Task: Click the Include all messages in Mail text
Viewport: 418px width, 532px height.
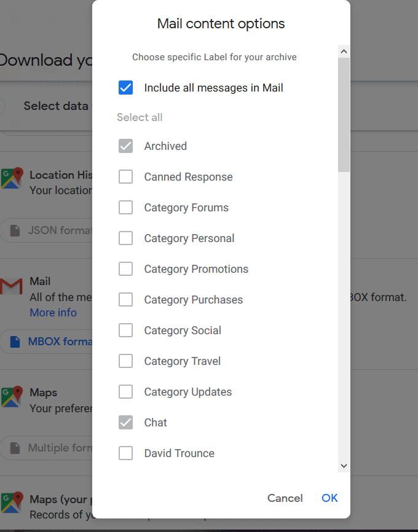Action: point(213,88)
